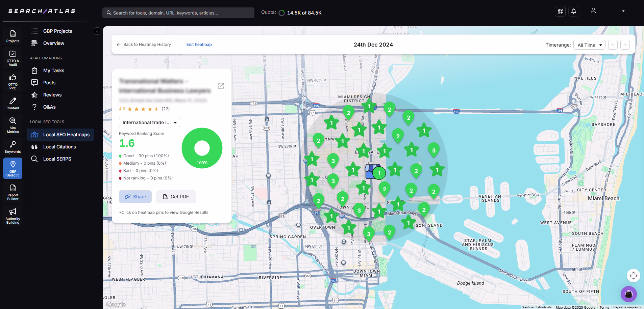Select the Authority Building icon
This screenshot has height=309, width=644.
click(x=13, y=216)
